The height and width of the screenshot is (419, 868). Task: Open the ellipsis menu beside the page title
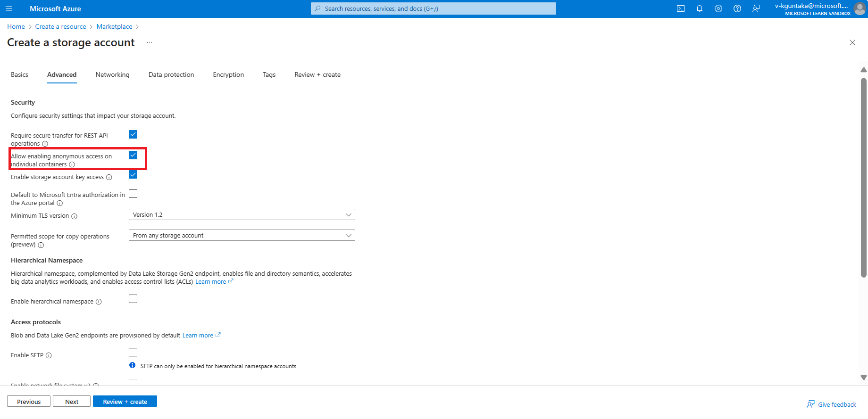[x=150, y=42]
